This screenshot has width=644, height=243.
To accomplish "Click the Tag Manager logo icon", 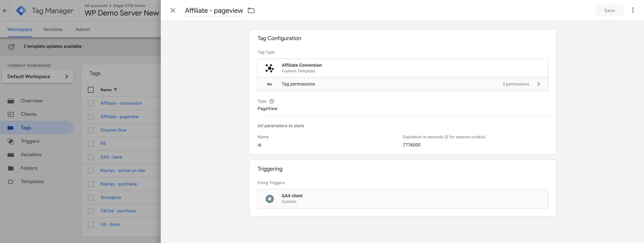I will 21,10.
